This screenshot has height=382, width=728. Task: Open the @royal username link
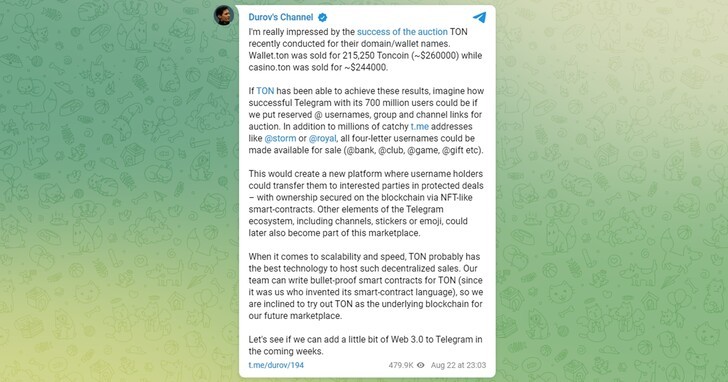tap(323, 138)
